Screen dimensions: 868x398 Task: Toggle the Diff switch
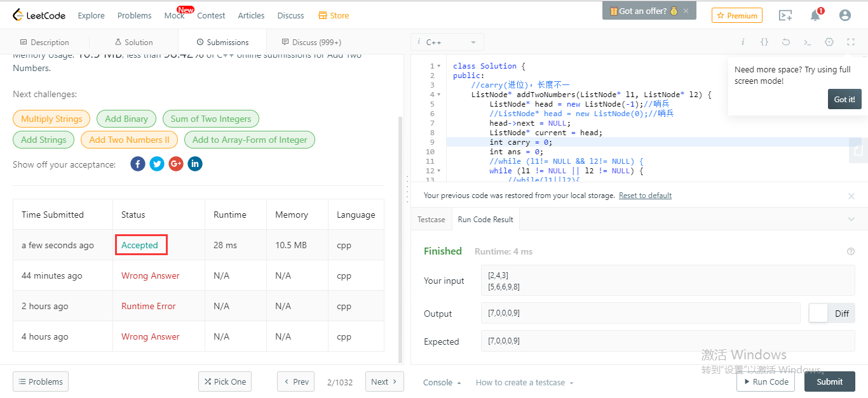coord(832,313)
